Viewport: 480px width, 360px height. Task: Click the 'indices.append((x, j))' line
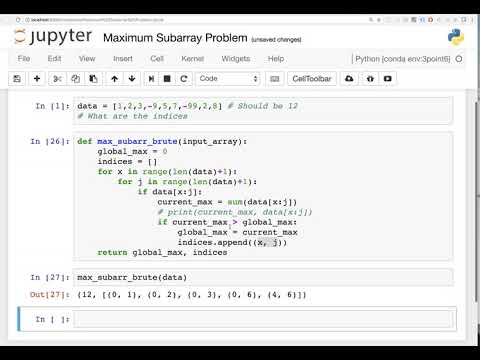(232, 242)
